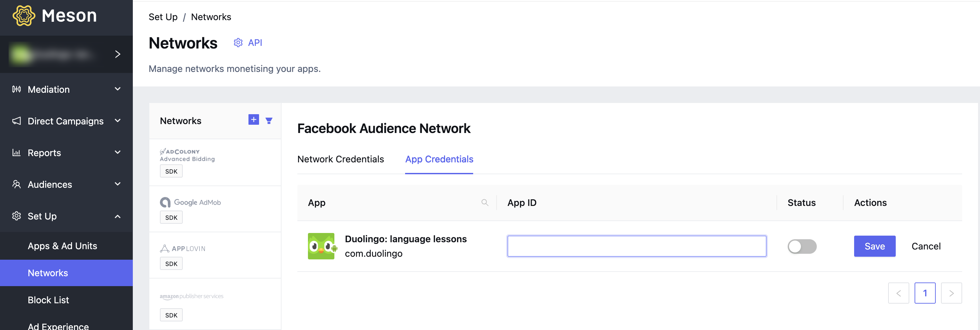The width and height of the screenshot is (980, 330).
Task: Save the Duolingo App ID
Action: coord(875,246)
